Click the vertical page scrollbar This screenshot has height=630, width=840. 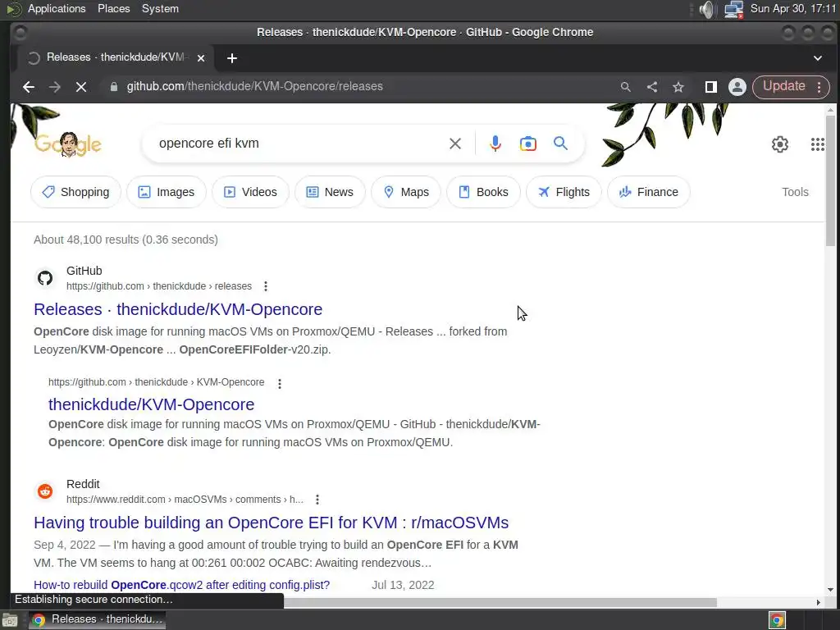pos(830,180)
